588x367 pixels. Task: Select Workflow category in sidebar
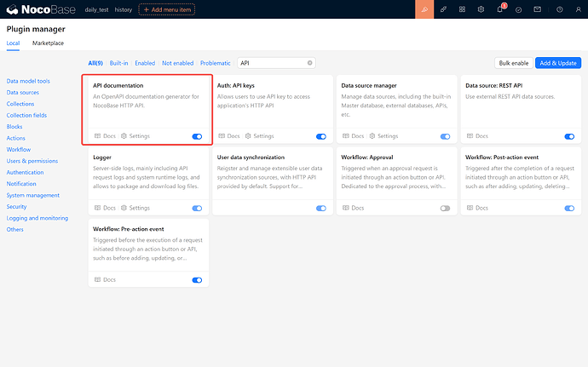click(x=19, y=150)
